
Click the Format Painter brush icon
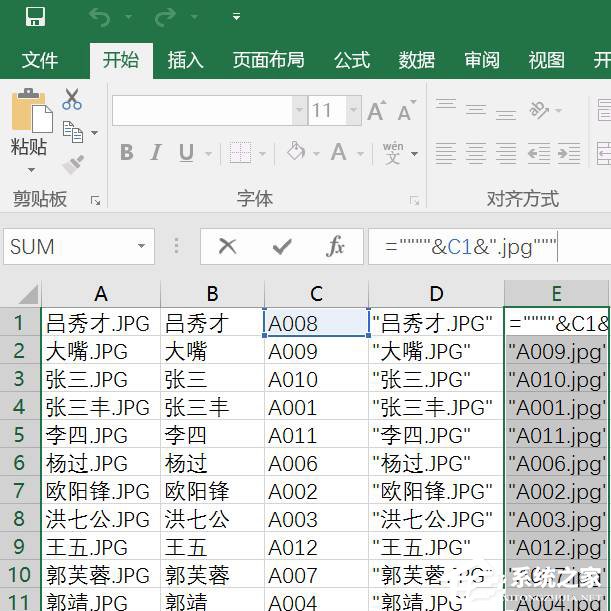pyautogui.click(x=73, y=164)
